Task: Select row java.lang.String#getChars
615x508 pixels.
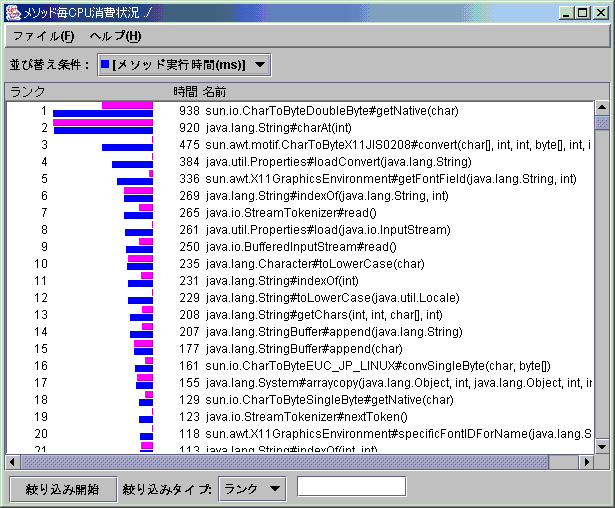Action: click(x=300, y=315)
